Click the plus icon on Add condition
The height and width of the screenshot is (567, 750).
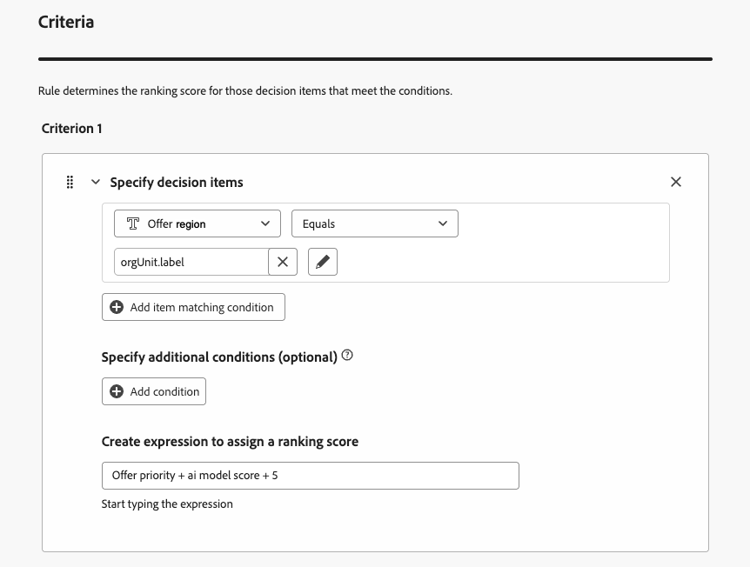pyautogui.click(x=117, y=392)
